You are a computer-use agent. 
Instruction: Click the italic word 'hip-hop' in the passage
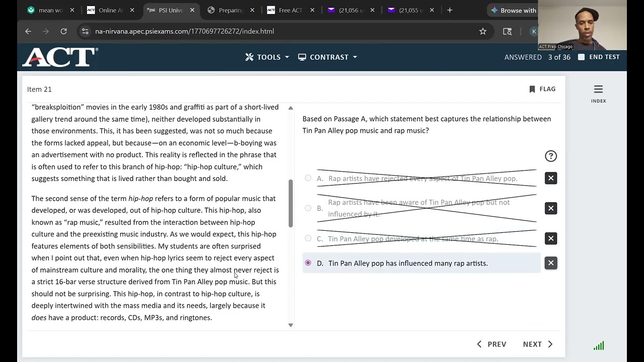tap(140, 199)
